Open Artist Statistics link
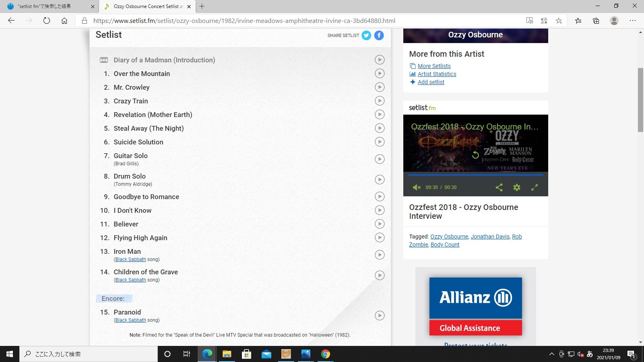644x362 pixels. tap(437, 74)
